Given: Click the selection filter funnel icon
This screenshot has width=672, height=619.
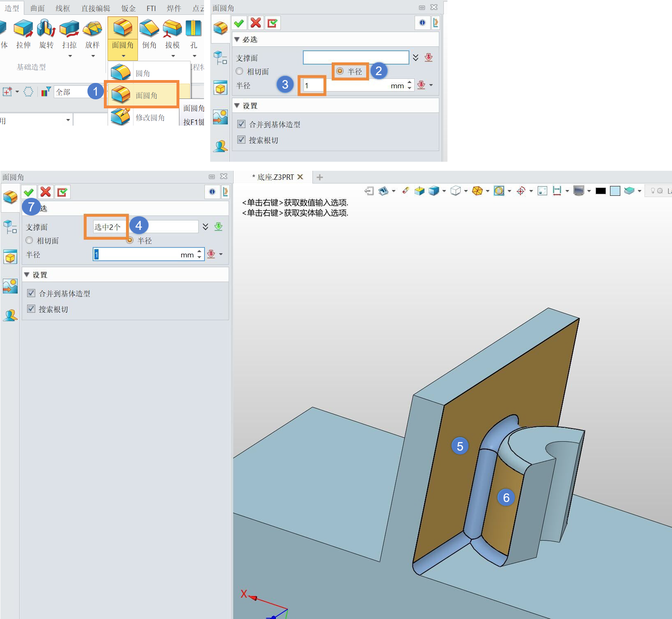Looking at the screenshot, I should (46, 92).
